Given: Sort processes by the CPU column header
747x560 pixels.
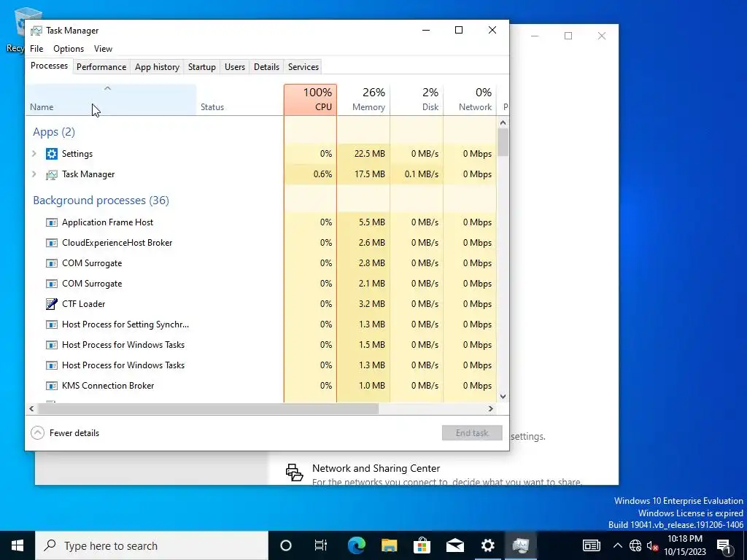Looking at the screenshot, I should pos(311,99).
